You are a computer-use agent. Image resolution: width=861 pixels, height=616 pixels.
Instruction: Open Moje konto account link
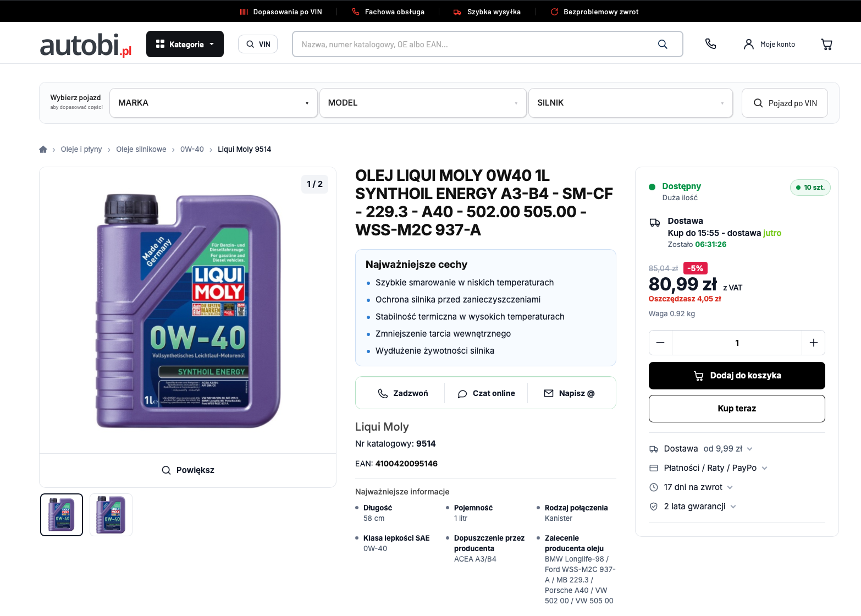click(x=769, y=44)
